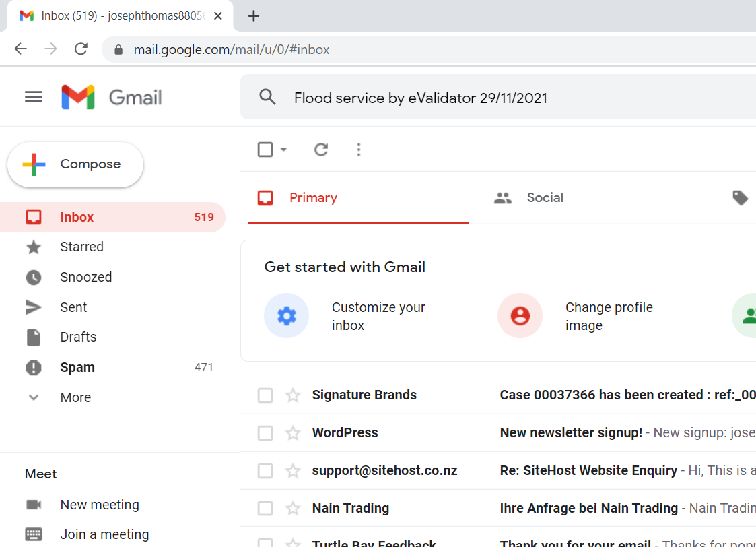Tick the checkbox for Nain Trading email
The image size is (756, 547).
coord(265,509)
